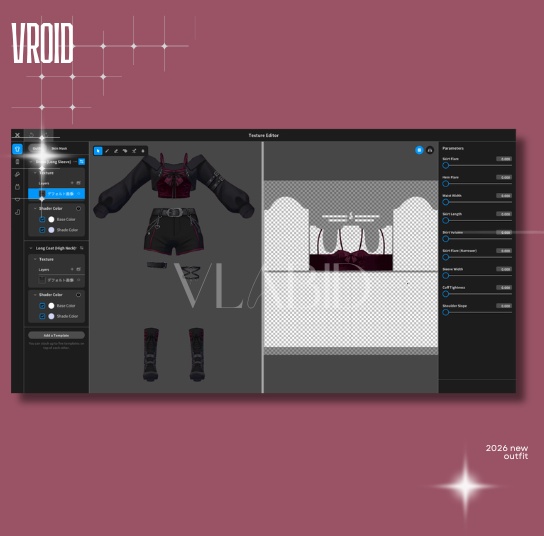The height and width of the screenshot is (536, 544).
Task: Import an image in first Layers row
Action: click(78, 183)
